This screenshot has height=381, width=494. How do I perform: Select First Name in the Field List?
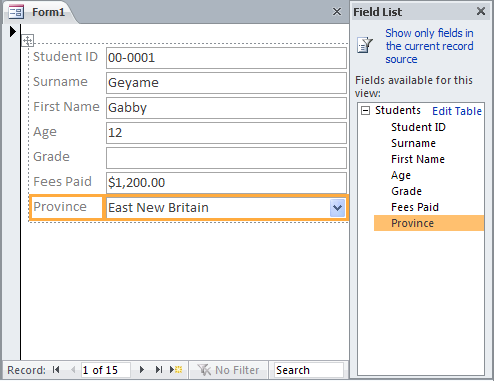[x=418, y=159]
